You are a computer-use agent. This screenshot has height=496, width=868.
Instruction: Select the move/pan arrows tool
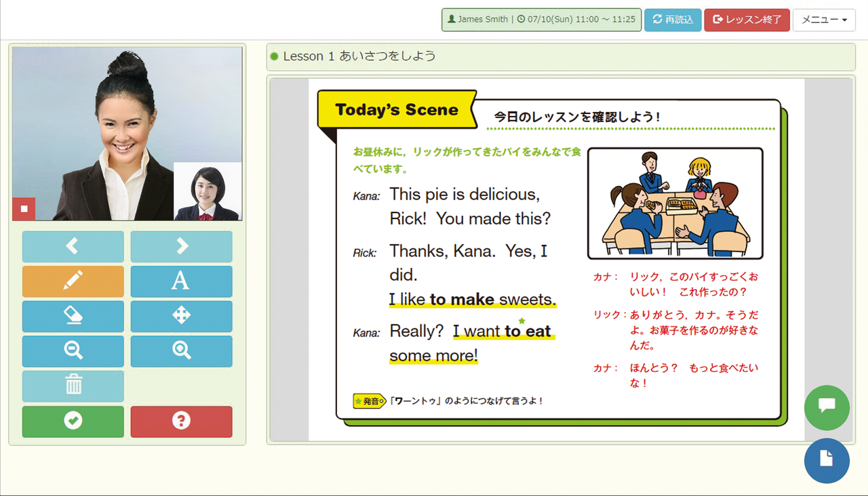(181, 316)
